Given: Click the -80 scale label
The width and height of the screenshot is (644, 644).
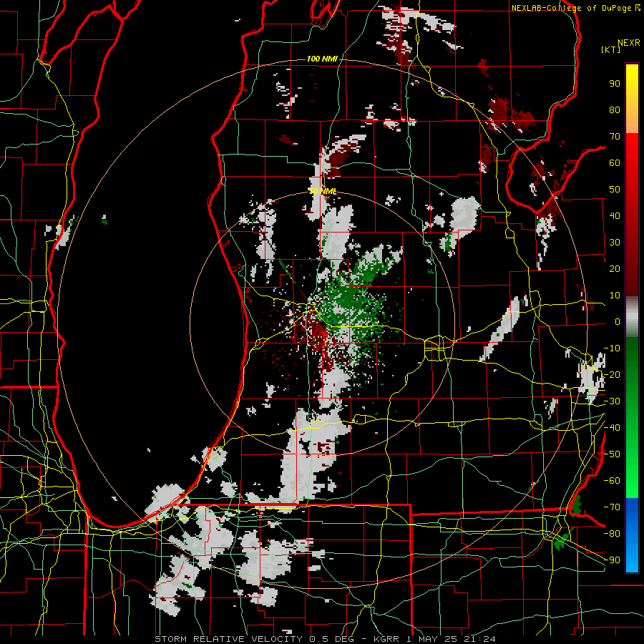Looking at the screenshot, I should 612,534.
